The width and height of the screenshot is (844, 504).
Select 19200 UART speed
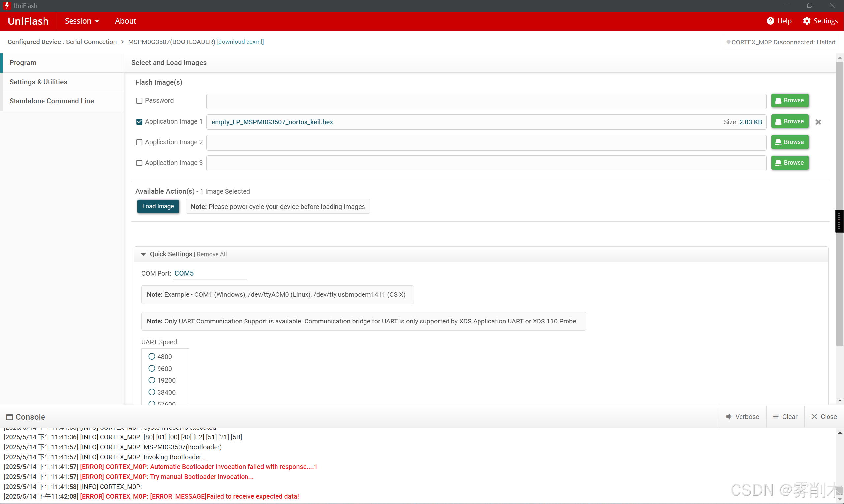coord(152,380)
